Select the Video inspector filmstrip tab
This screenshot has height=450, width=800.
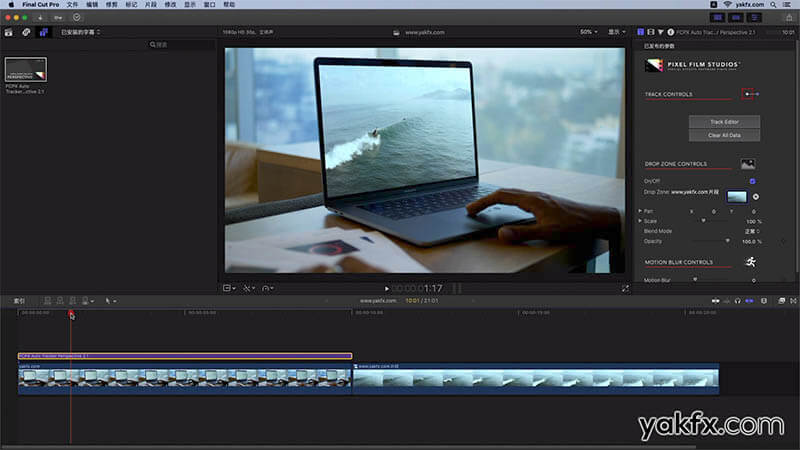click(651, 32)
